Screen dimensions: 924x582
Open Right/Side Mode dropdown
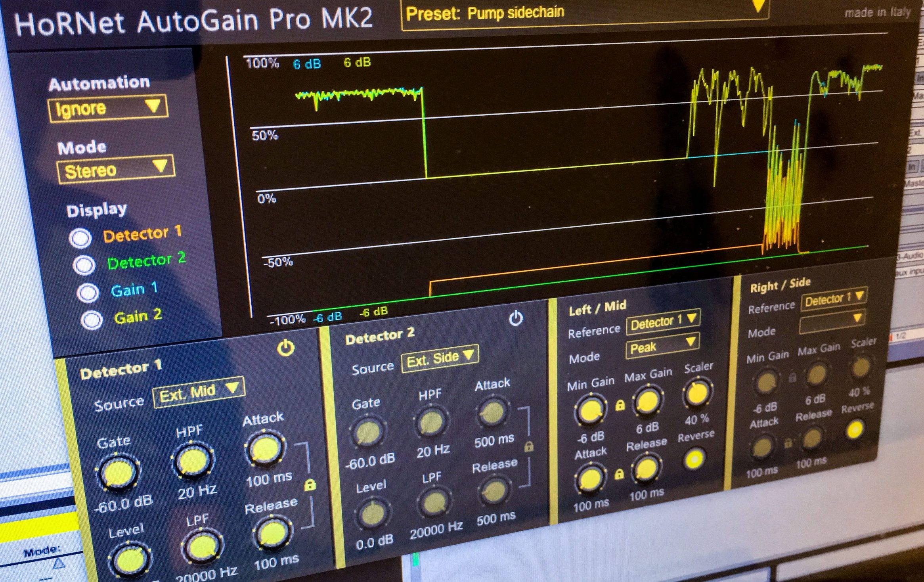coord(832,321)
